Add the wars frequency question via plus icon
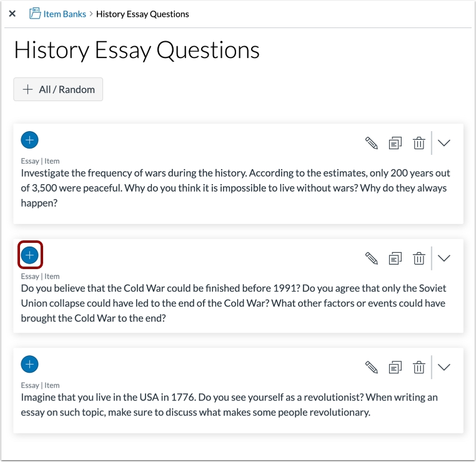The image size is (476, 462). 29,139
